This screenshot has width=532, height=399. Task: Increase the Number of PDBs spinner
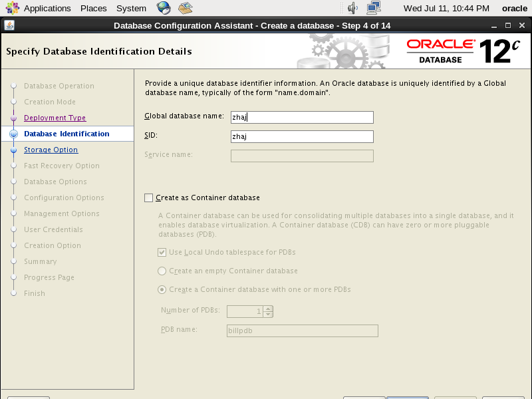click(268, 309)
